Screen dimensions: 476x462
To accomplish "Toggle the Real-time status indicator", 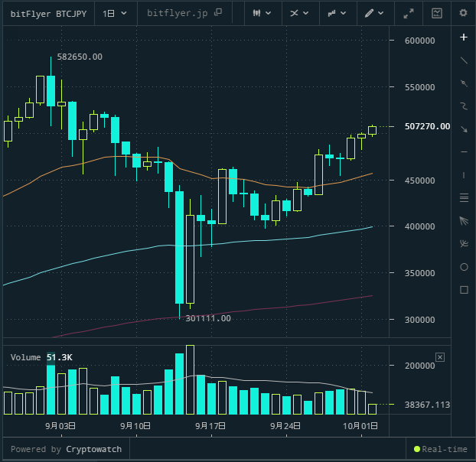I will [440, 449].
